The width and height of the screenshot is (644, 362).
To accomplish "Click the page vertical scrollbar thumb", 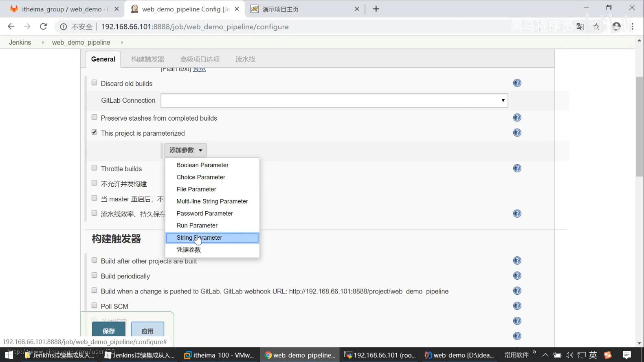I will pyautogui.click(x=640, y=126).
